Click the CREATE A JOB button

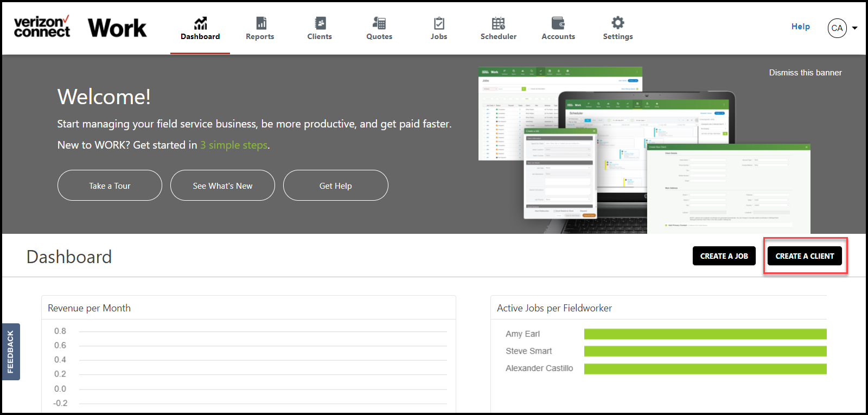coord(724,256)
